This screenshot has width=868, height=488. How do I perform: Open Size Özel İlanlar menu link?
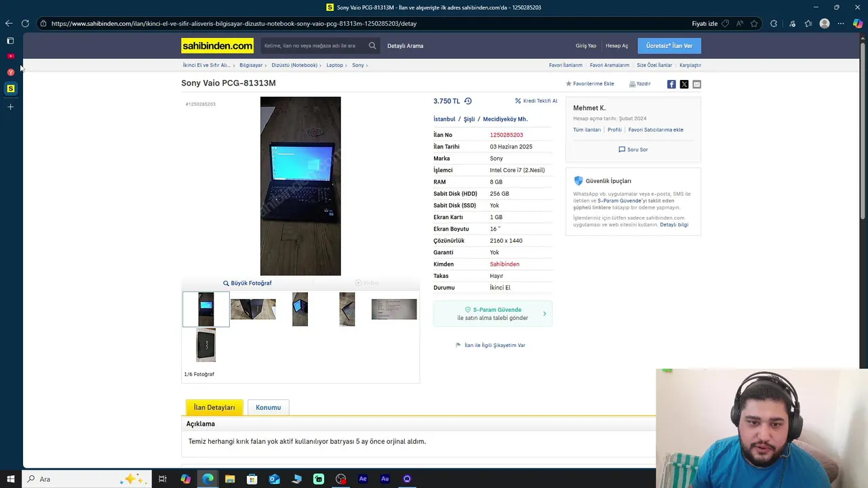654,65
